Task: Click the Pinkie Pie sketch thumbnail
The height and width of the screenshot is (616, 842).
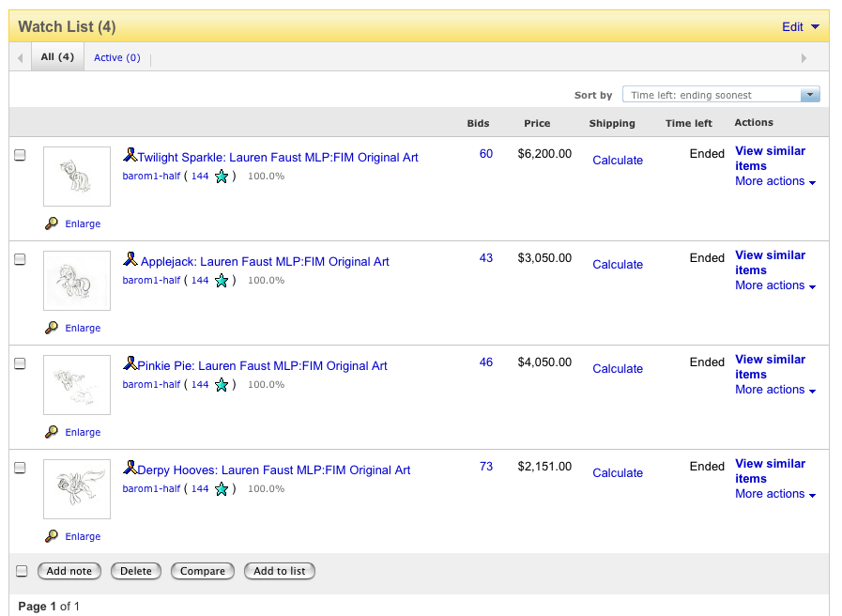Action: coord(77,384)
